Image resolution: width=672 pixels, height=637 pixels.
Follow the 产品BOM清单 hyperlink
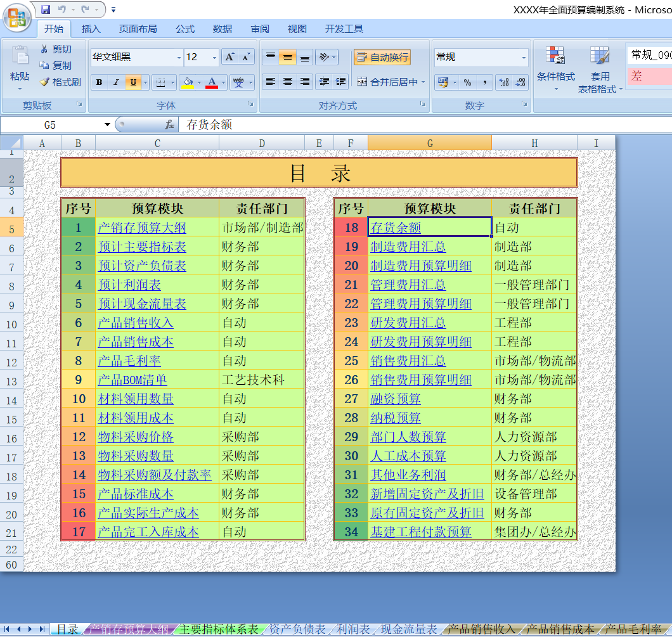132,380
